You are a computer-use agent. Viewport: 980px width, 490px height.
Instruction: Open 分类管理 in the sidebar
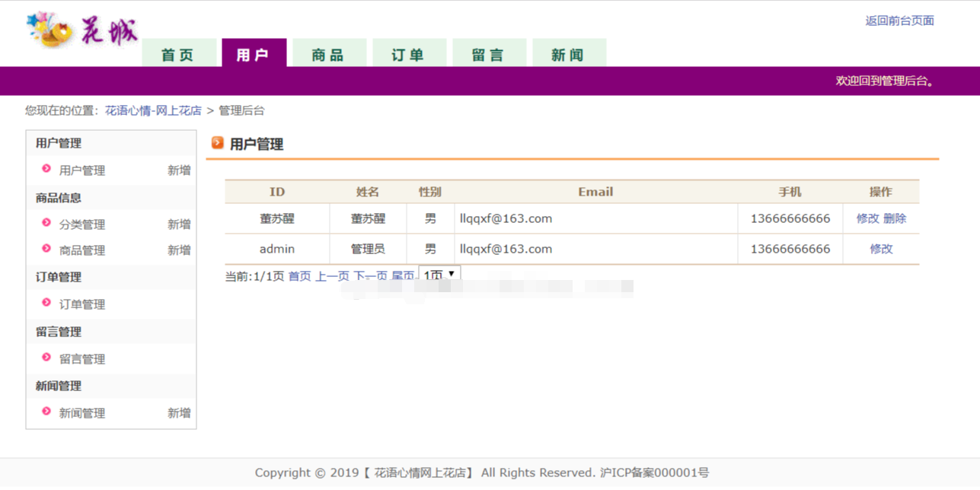(x=82, y=224)
